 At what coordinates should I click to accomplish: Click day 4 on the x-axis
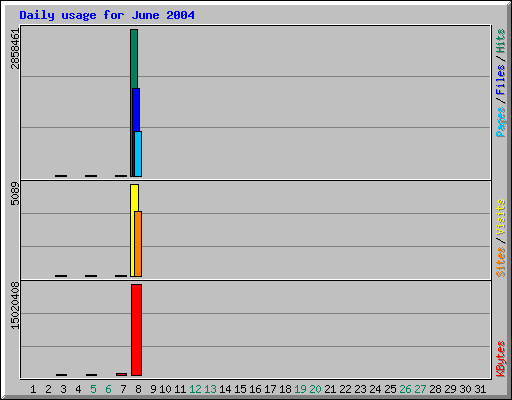coord(78,389)
